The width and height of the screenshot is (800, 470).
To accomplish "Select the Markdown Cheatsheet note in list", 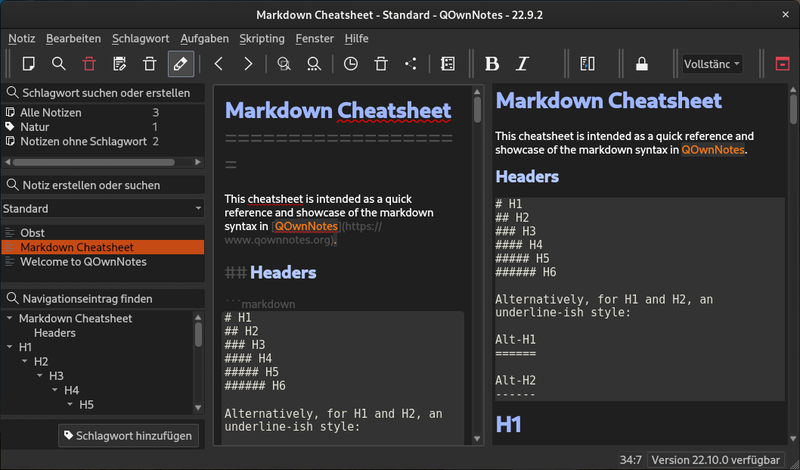I will tap(103, 247).
